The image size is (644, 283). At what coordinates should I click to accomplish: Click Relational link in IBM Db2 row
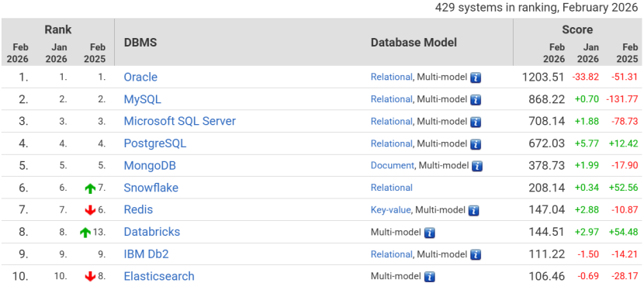tap(391, 254)
